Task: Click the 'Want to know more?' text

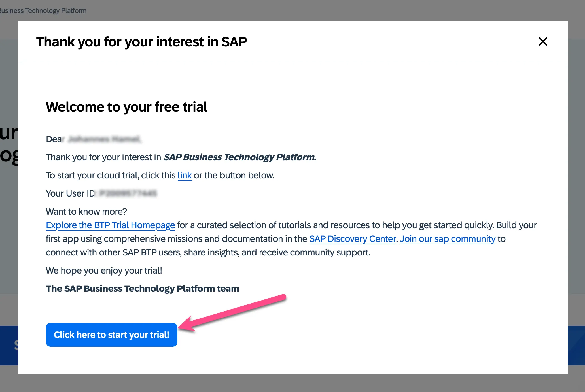Action: point(86,212)
